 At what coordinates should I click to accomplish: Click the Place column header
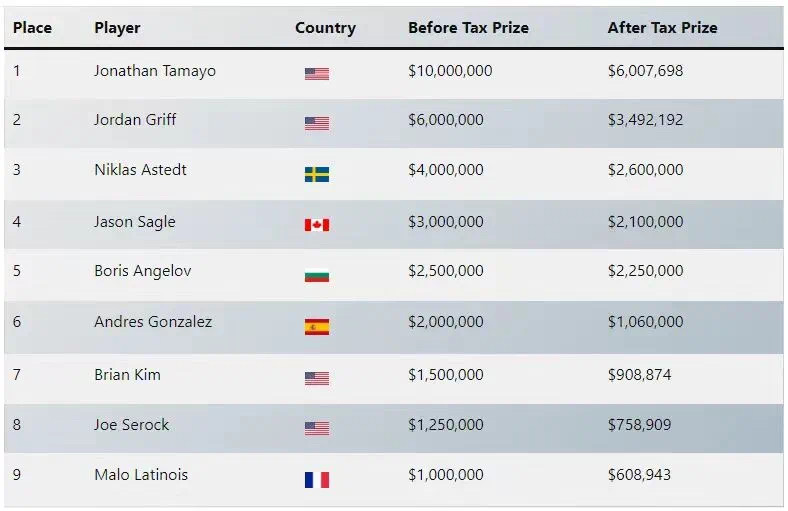(x=32, y=28)
